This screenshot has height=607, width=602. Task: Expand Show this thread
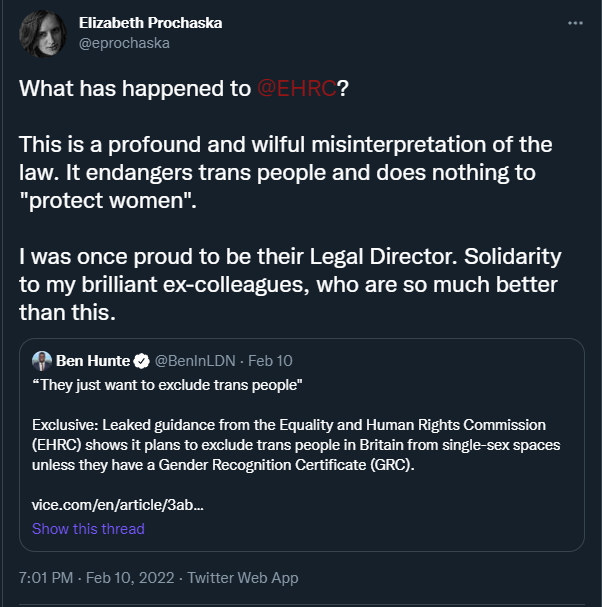click(x=88, y=528)
